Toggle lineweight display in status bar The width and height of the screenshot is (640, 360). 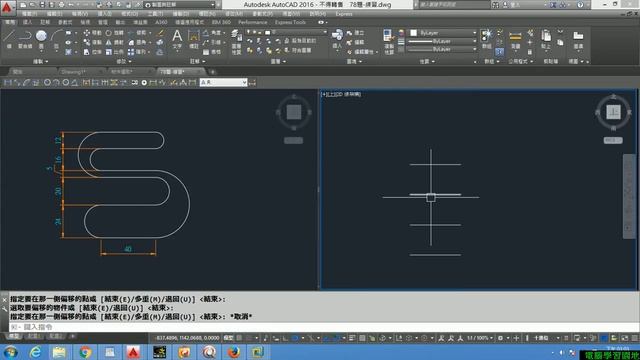coord(352,338)
